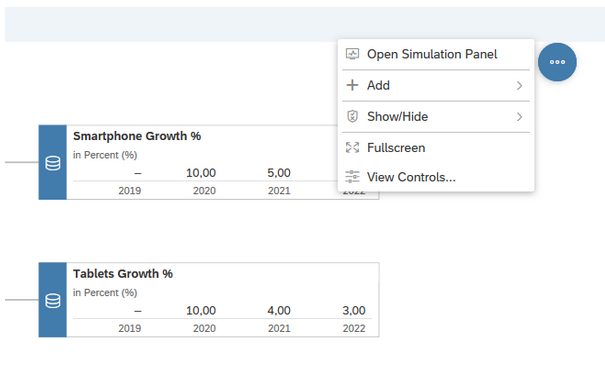Click the plus icon beside Add
The width and height of the screenshot is (605, 373).
[x=352, y=85]
